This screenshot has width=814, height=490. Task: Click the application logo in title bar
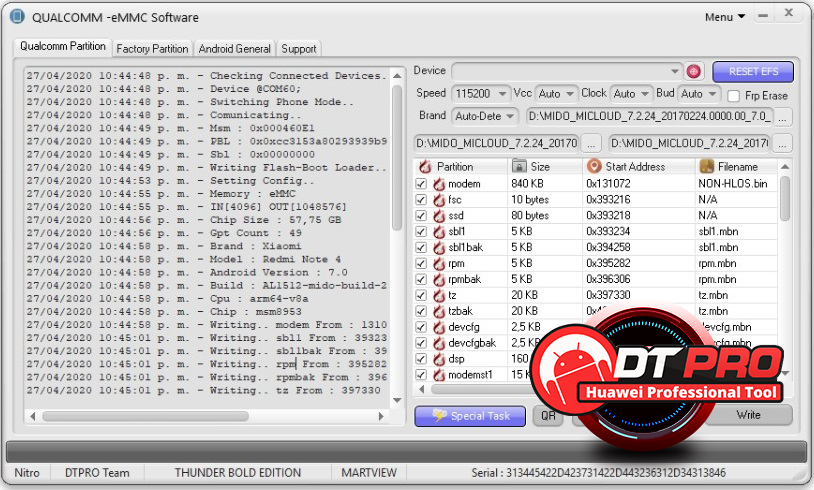(x=18, y=16)
